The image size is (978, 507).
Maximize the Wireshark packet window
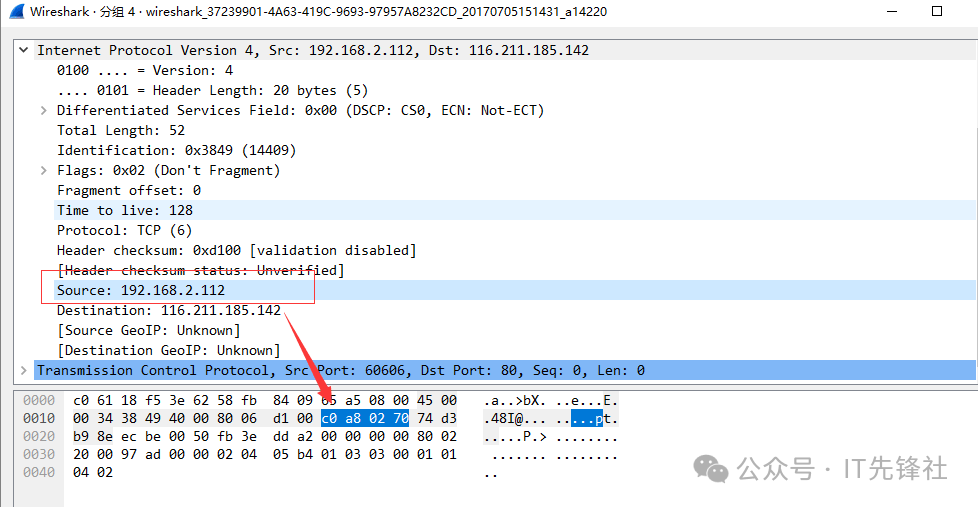pos(937,12)
